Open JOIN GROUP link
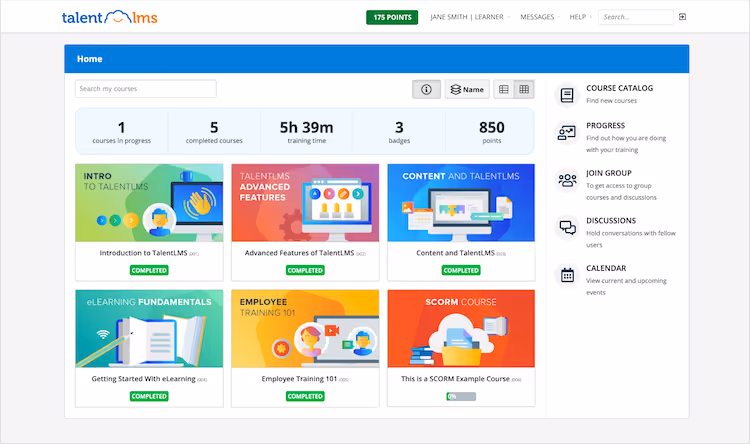750x444 pixels. click(609, 173)
